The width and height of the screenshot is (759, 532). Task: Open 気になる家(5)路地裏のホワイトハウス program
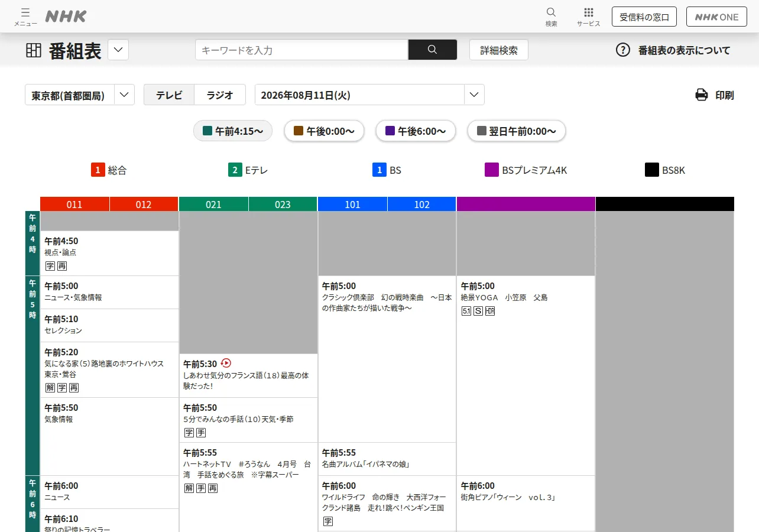109,369
